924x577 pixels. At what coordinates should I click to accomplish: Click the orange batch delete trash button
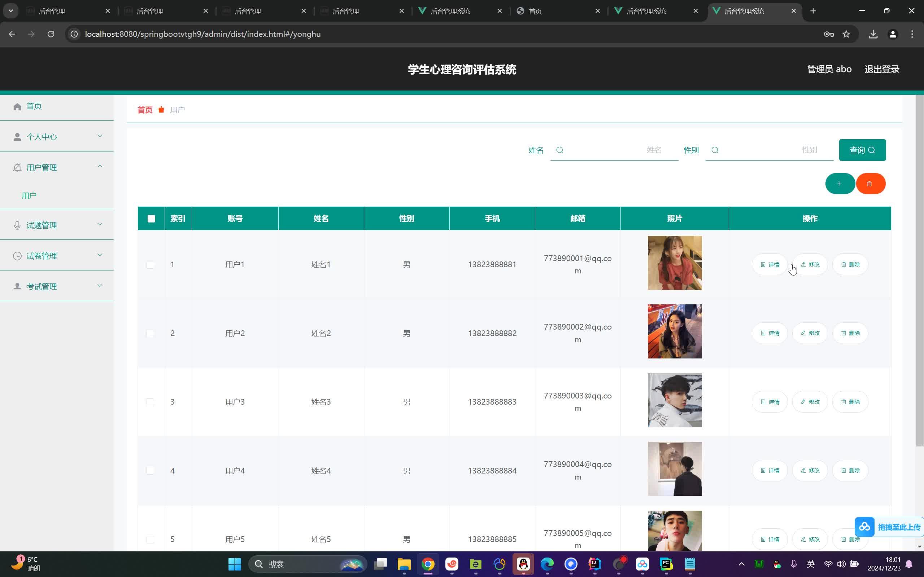click(870, 184)
